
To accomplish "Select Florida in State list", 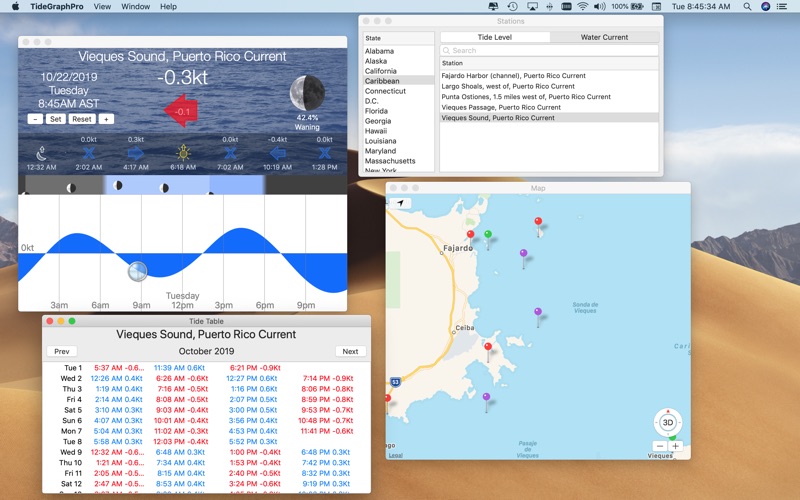I will click(x=398, y=111).
